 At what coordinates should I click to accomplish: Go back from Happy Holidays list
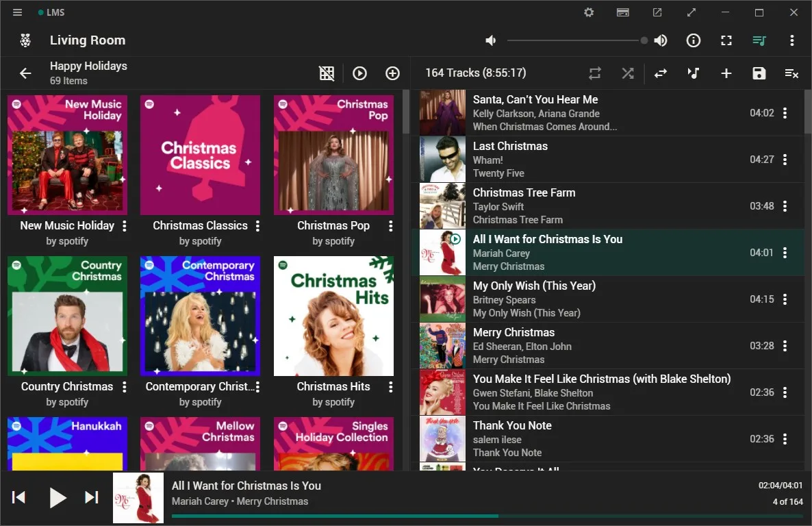pyautogui.click(x=25, y=73)
